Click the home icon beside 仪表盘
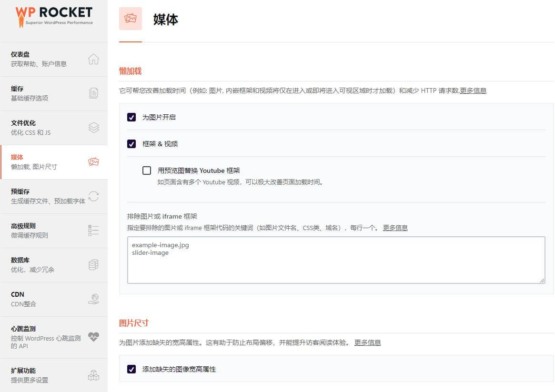Image resolution: width=555 pixels, height=392 pixels. click(94, 59)
